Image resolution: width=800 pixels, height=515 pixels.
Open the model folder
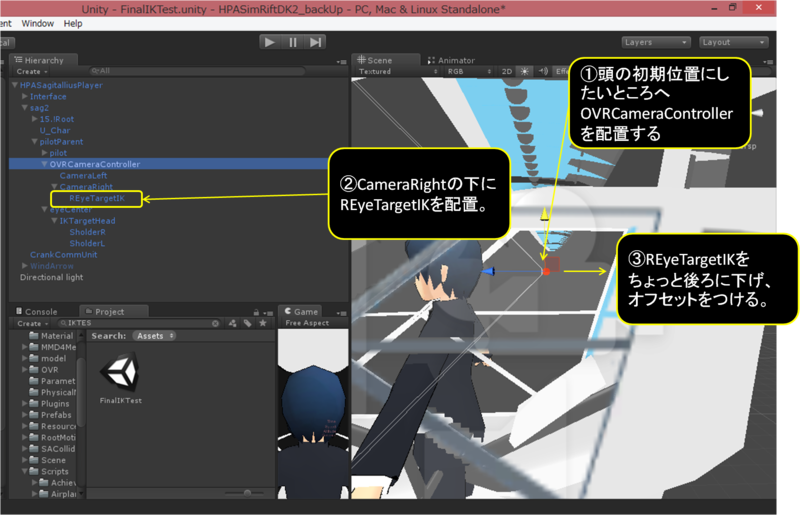pyautogui.click(x=48, y=358)
